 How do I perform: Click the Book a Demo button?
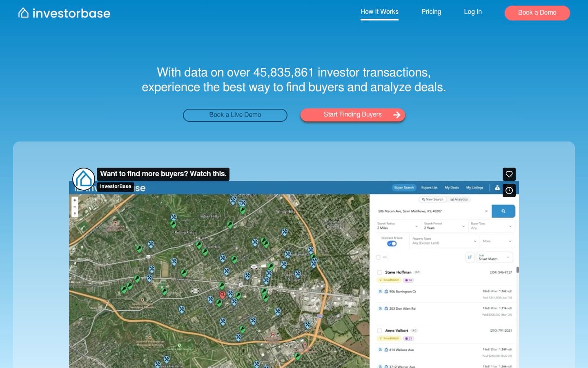tap(537, 13)
